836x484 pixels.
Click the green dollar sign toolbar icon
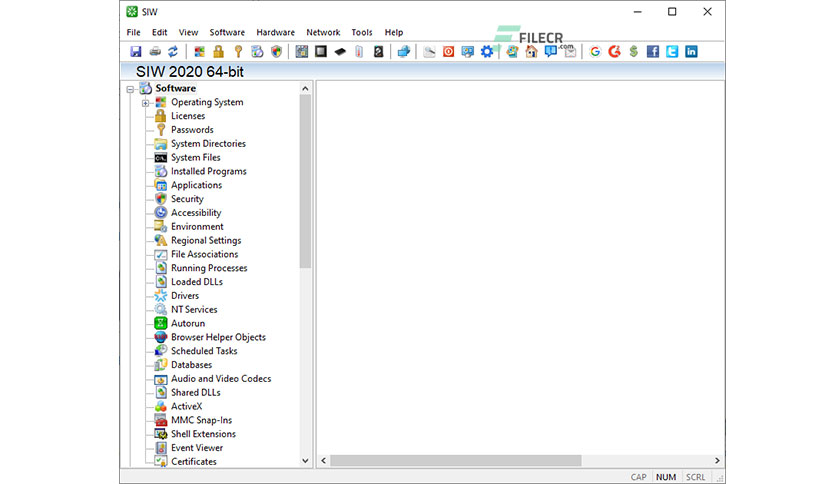tap(633, 51)
